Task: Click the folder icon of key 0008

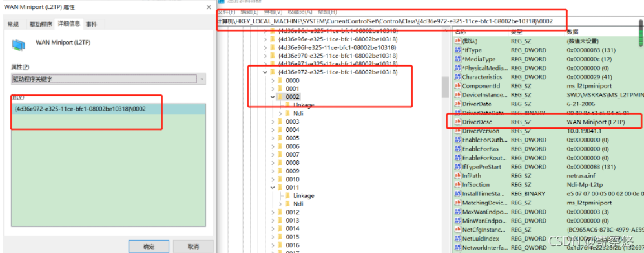Action: pos(280,163)
